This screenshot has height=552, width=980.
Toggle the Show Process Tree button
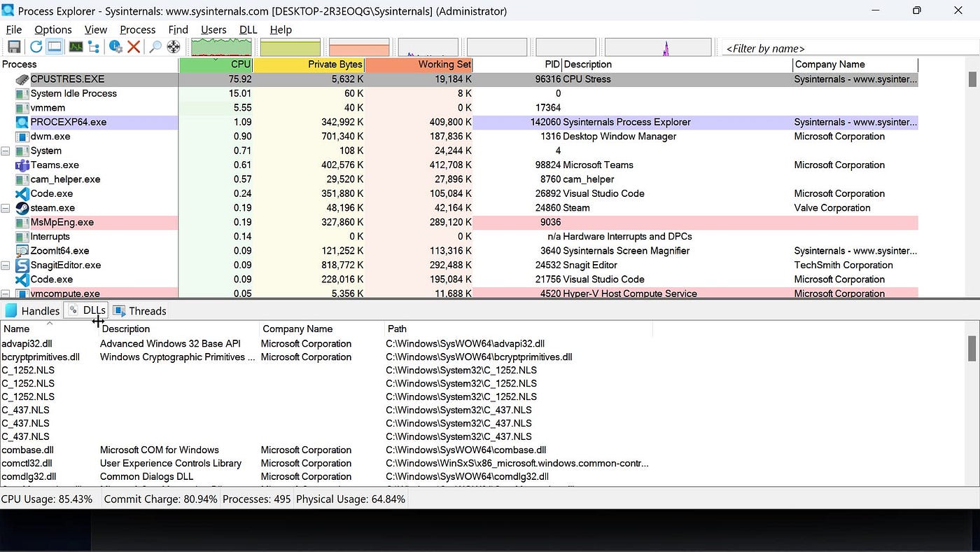tap(94, 46)
